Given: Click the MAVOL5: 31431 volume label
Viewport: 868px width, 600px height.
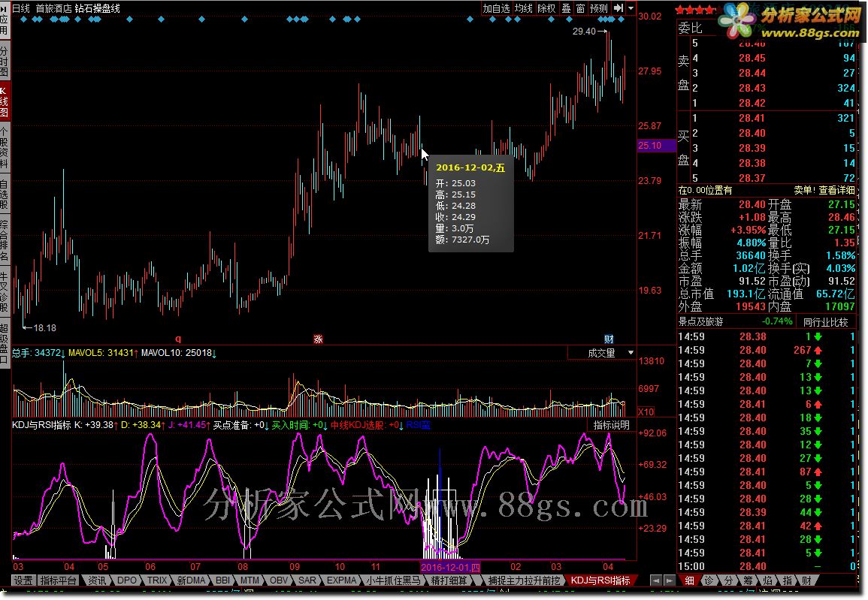Looking at the screenshot, I should [x=101, y=353].
